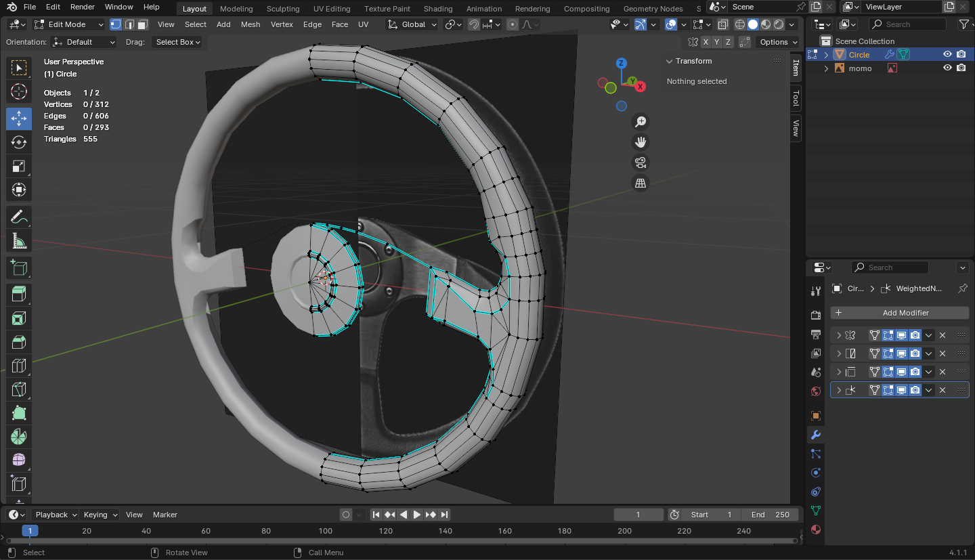Viewport: 975px width, 560px height.
Task: Toggle perspective/orthographic grid icon
Action: (640, 183)
